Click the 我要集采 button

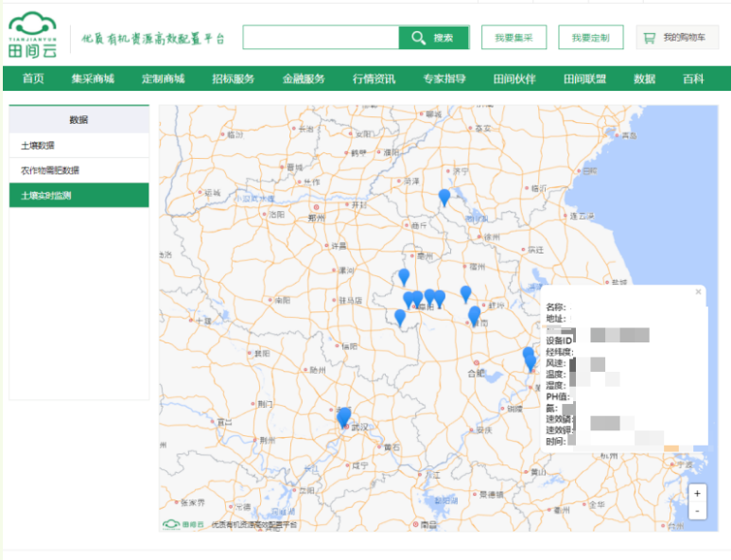pos(513,38)
